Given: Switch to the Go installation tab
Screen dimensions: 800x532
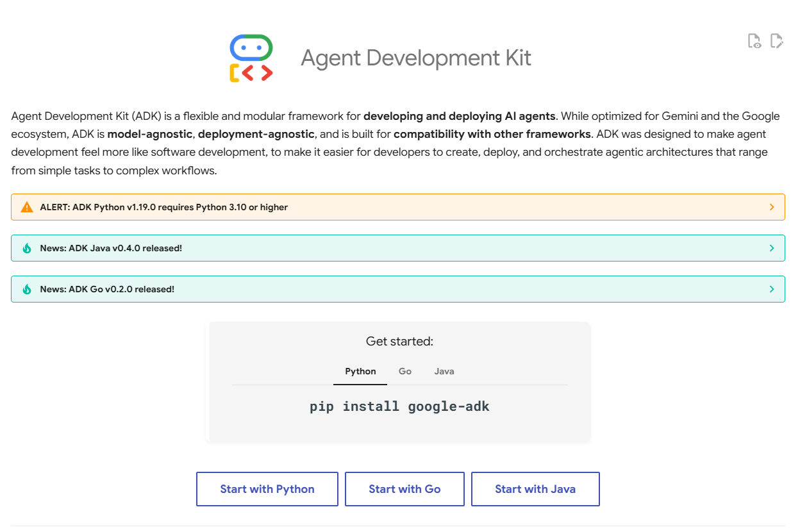Looking at the screenshot, I should [405, 371].
